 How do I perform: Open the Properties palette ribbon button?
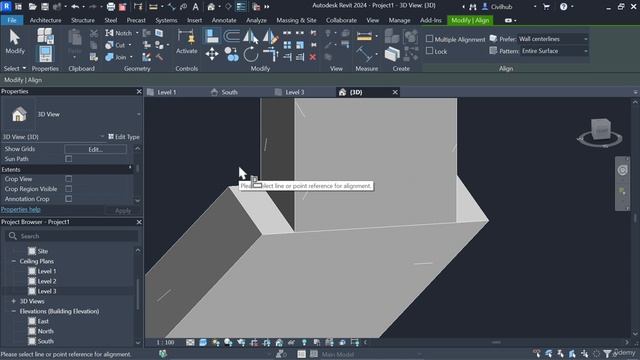click(x=45, y=54)
